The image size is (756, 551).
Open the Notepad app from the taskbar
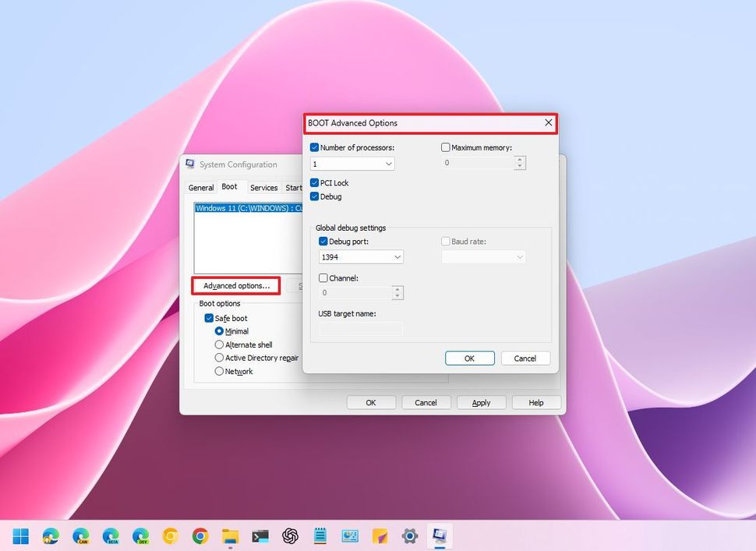pyautogui.click(x=320, y=536)
